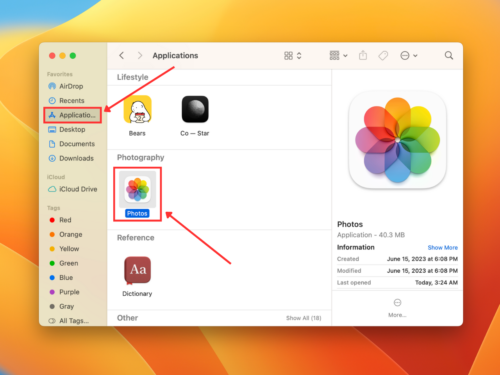Open iCloud Drive in the sidebar

[73, 189]
